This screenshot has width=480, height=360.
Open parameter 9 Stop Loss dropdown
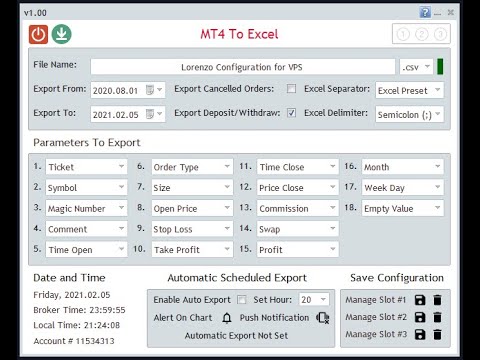(x=192, y=229)
